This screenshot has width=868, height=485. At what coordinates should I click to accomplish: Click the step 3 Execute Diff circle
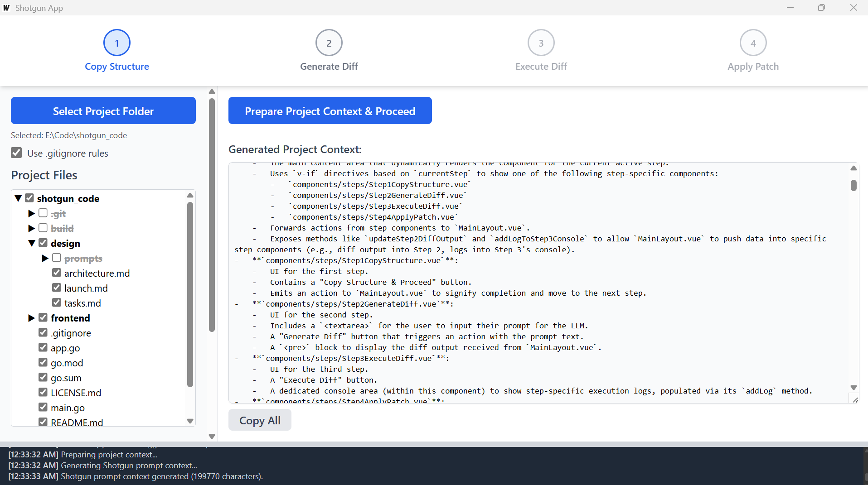click(x=540, y=43)
